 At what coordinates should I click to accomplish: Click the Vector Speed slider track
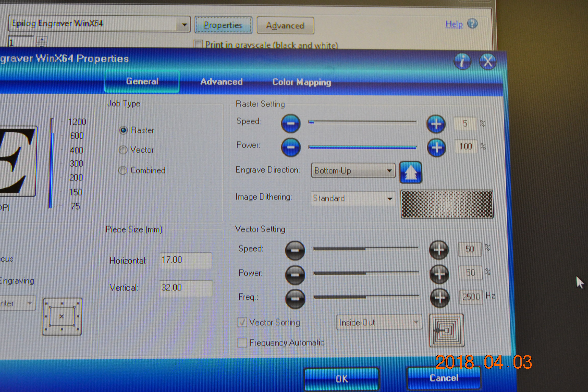click(366, 248)
